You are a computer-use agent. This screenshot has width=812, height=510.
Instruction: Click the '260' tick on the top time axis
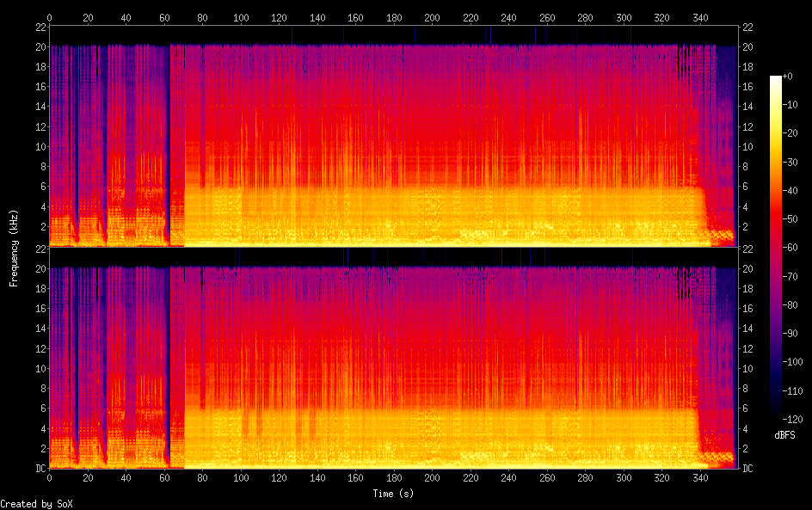(547, 17)
